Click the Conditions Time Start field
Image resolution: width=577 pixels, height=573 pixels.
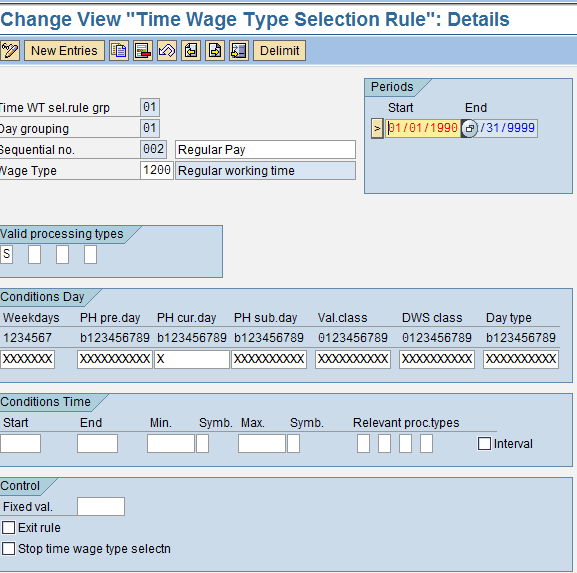(x=21, y=443)
